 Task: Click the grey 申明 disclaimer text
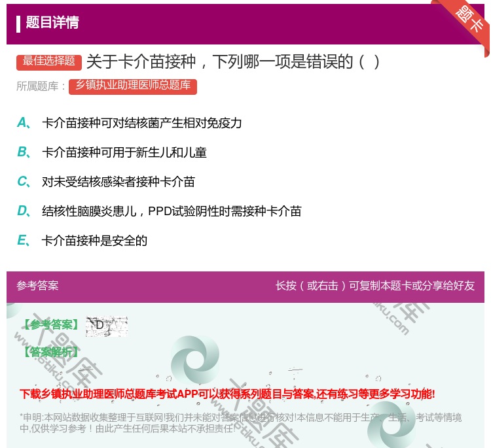tap(240, 423)
